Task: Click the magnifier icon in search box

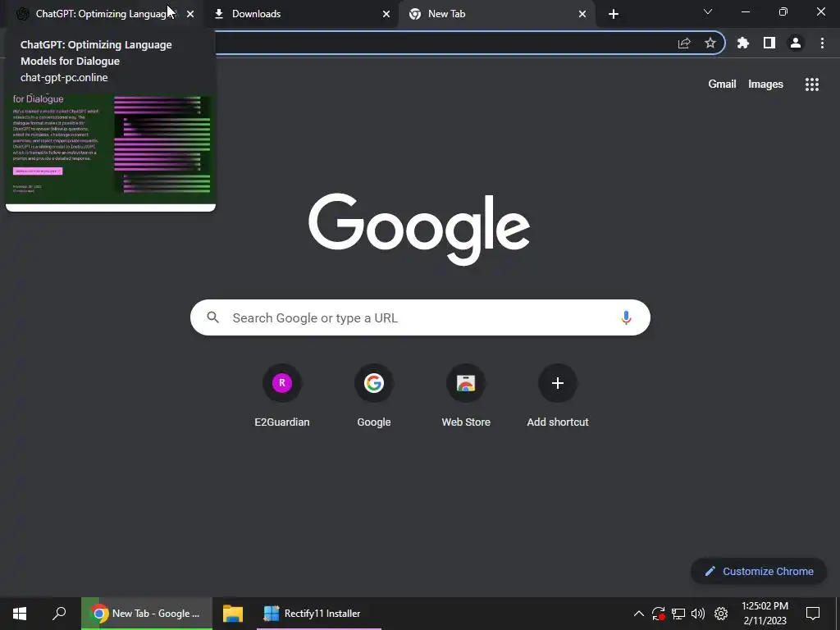Action: 212,317
